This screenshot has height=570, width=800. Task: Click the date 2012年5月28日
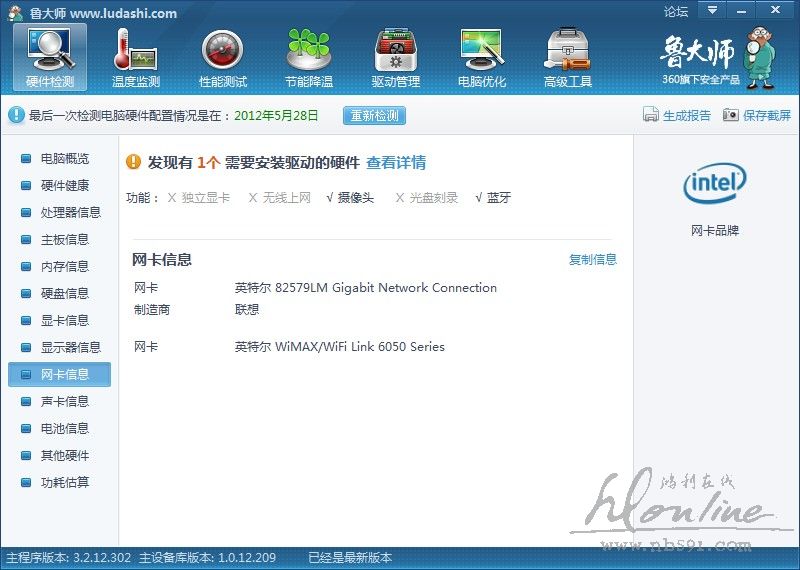(276, 115)
